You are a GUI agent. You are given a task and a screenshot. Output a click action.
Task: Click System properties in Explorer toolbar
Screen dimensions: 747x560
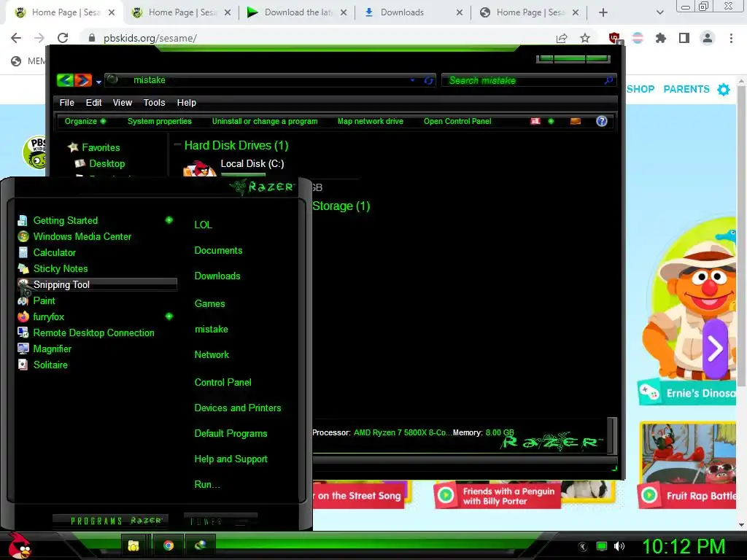[x=159, y=122]
